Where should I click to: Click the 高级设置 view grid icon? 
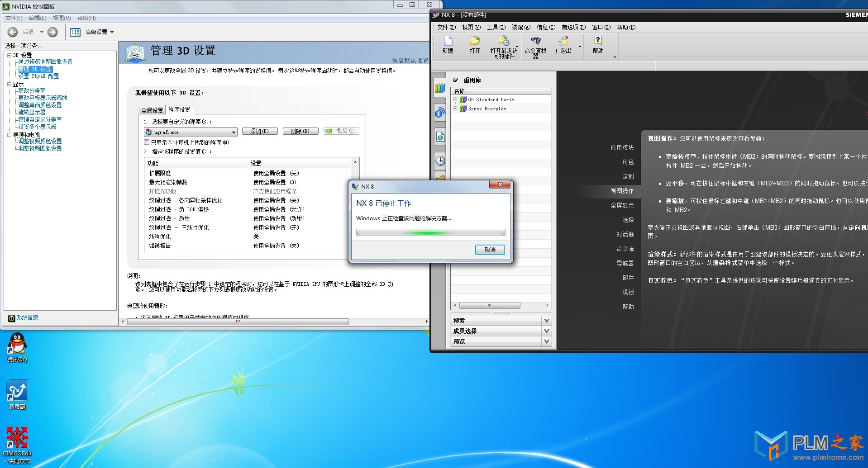click(76, 32)
